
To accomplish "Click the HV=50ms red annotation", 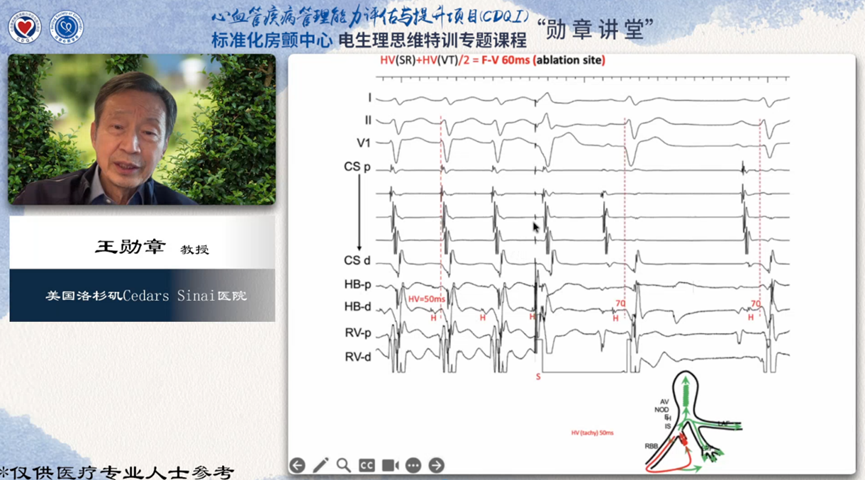I will coord(426,299).
